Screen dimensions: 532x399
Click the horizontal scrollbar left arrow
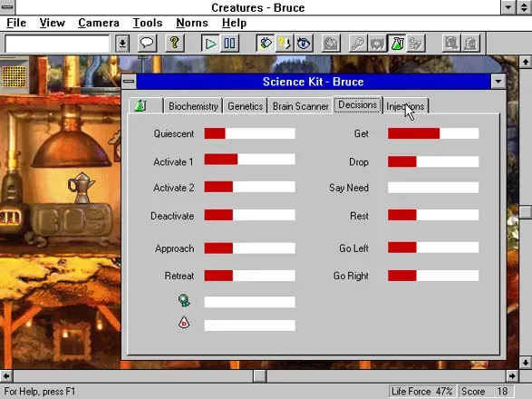pos(6,376)
